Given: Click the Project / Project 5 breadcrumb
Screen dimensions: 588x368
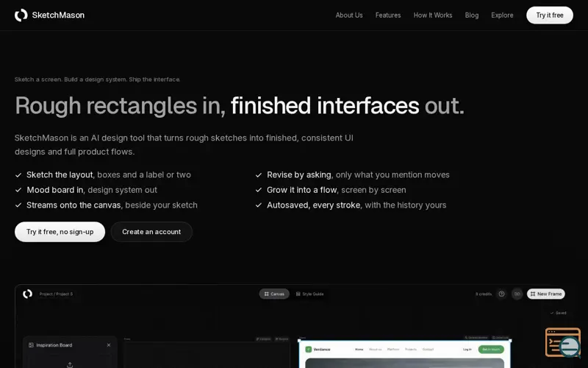Looking at the screenshot, I should click(56, 294).
